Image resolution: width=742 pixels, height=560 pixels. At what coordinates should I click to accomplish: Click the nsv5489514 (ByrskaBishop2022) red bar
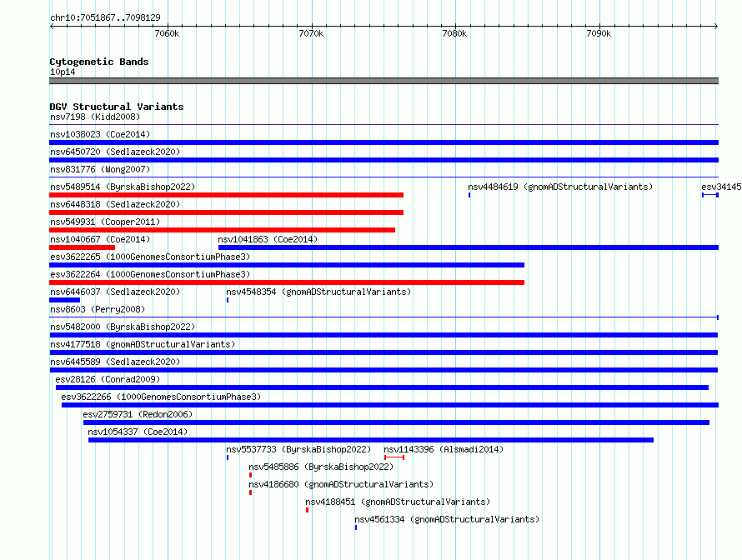point(226,195)
